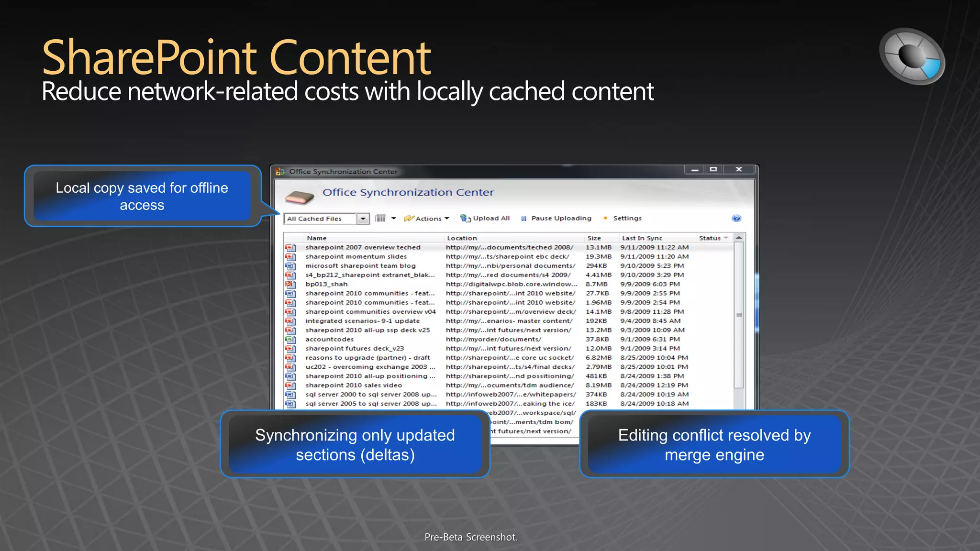Screen dimensions: 980x551
Task: Select the 'accountcodes' file
Action: pos(508,339)
